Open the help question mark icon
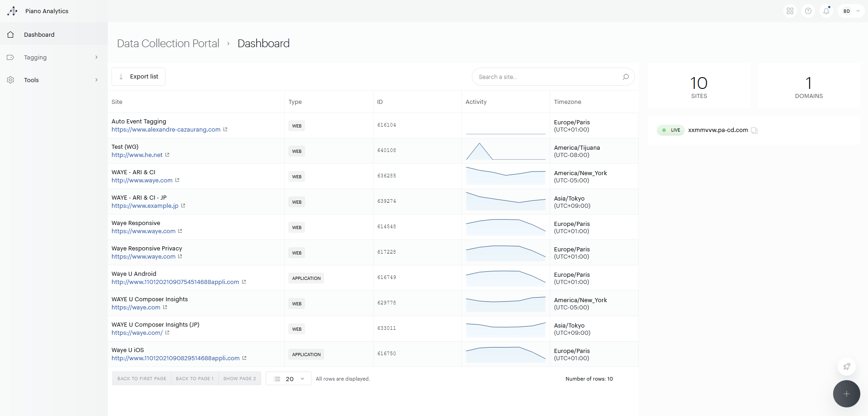 [x=808, y=10]
